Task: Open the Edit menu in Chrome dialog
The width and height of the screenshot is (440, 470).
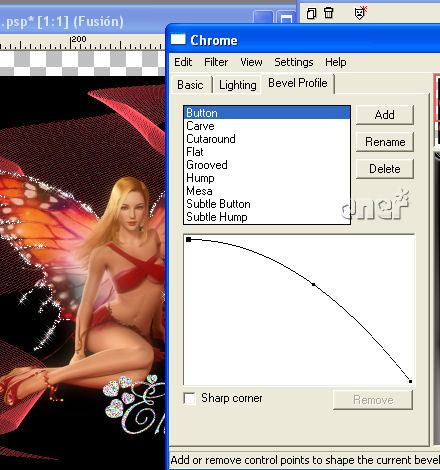Action: tap(183, 62)
